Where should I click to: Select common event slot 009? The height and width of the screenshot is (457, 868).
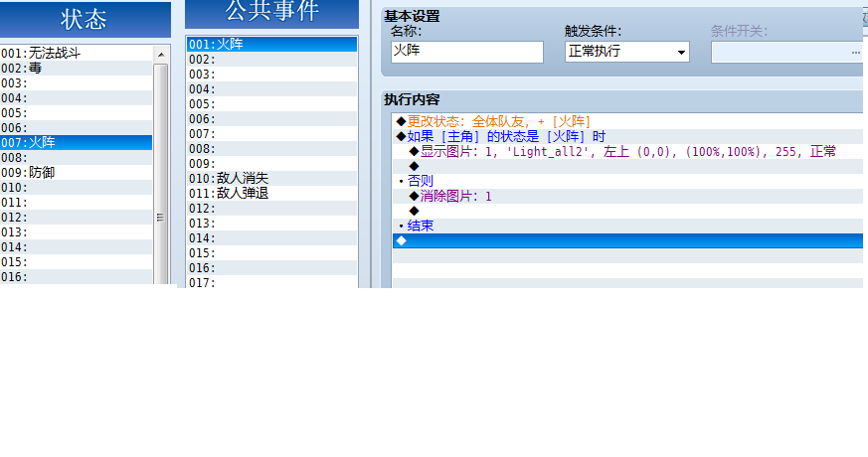(271, 164)
